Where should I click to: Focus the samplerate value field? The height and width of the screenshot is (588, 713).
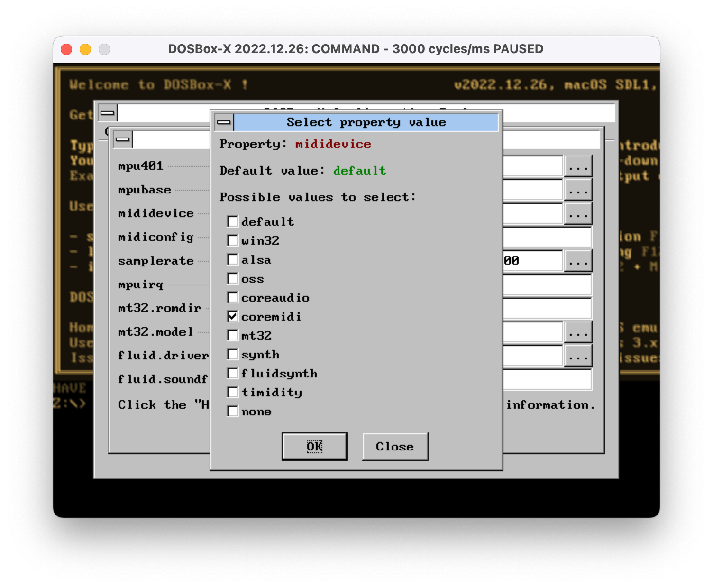click(x=533, y=261)
